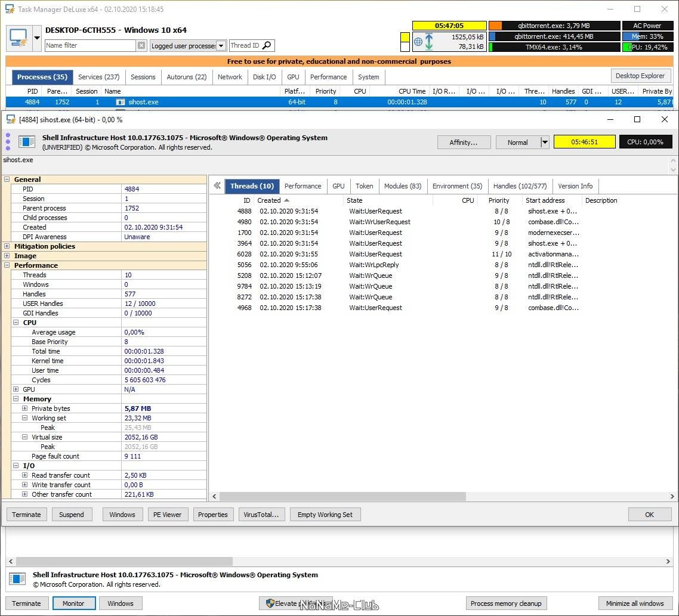Click the Shell Infrastructure Host icon in bottom bar
Image resolution: width=679 pixels, height=616 pixels.
pos(17,579)
